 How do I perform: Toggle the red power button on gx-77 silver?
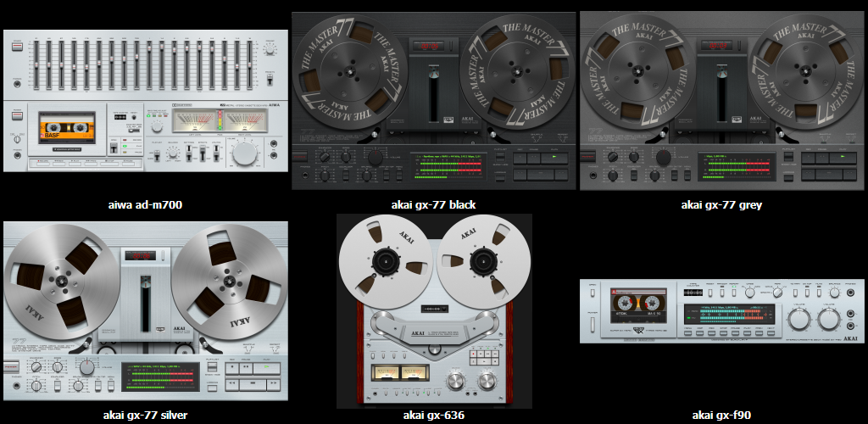11,367
